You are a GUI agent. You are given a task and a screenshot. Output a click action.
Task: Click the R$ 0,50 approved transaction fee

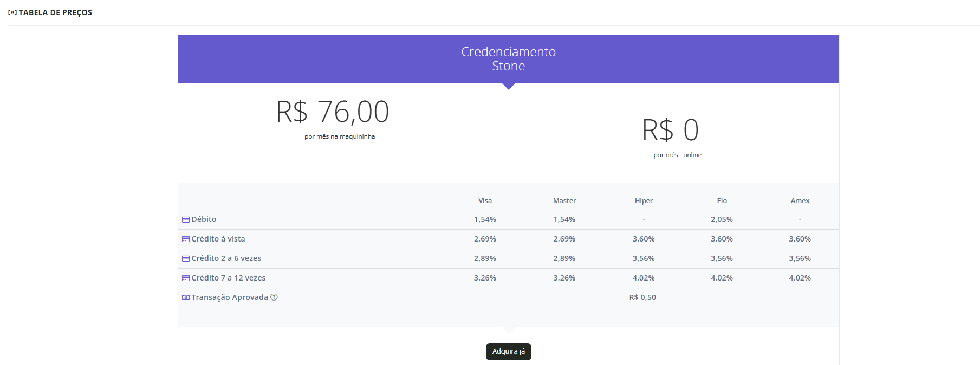(x=643, y=297)
